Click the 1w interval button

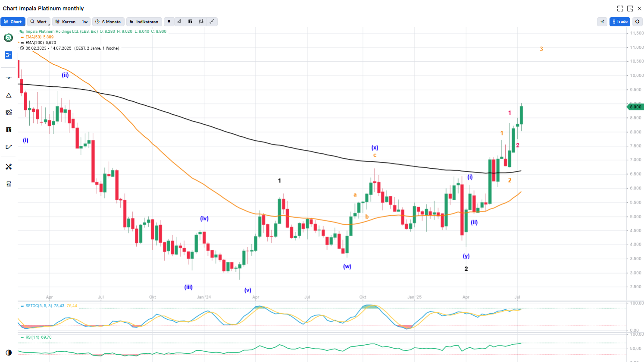[x=85, y=22]
